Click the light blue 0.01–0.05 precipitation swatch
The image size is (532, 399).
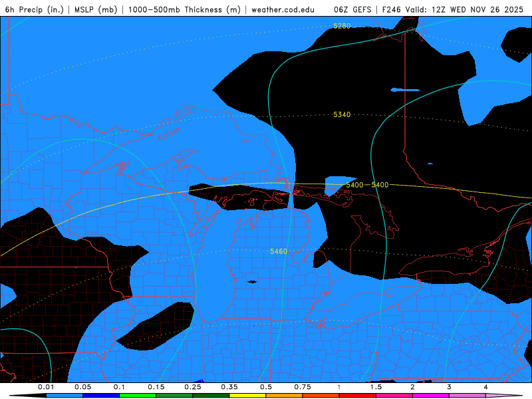click(x=65, y=396)
